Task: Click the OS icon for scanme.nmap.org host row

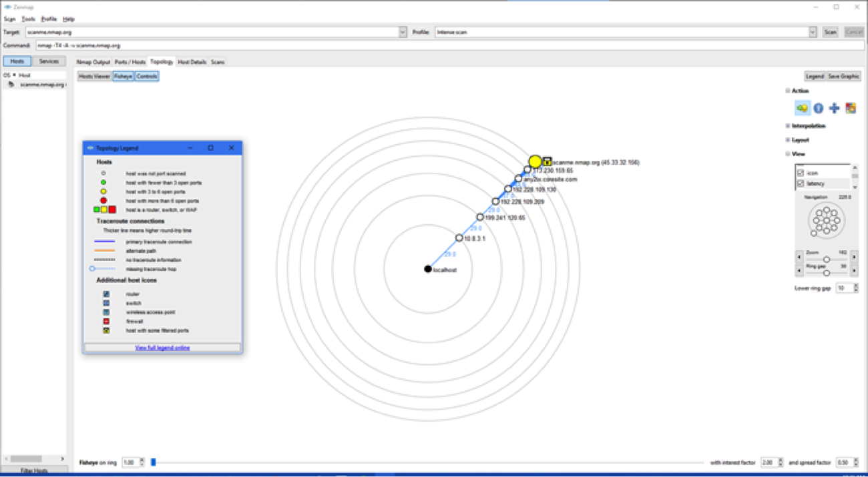Action: (11, 84)
